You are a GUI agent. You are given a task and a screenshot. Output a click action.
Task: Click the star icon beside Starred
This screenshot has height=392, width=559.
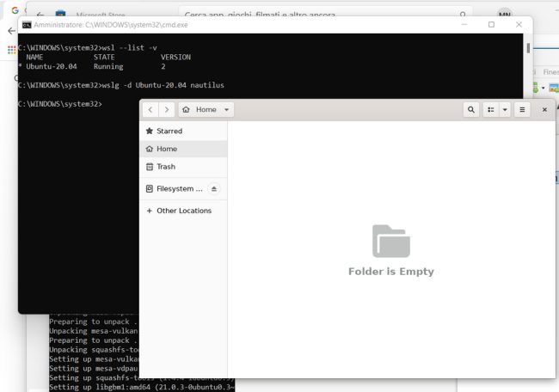tap(150, 132)
